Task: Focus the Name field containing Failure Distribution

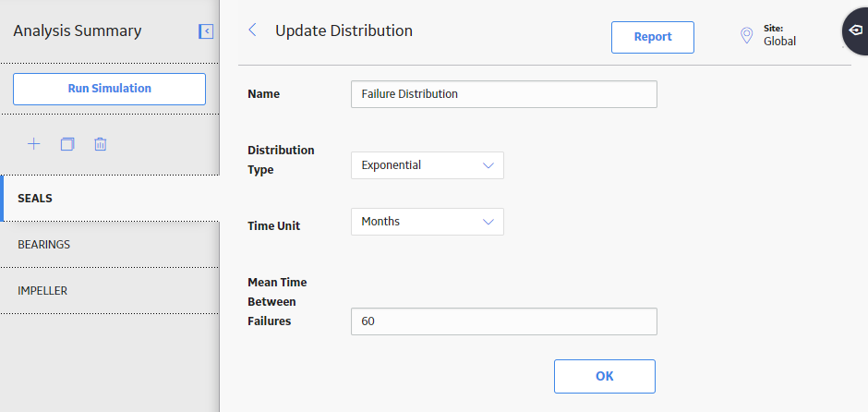Action: pyautogui.click(x=504, y=94)
